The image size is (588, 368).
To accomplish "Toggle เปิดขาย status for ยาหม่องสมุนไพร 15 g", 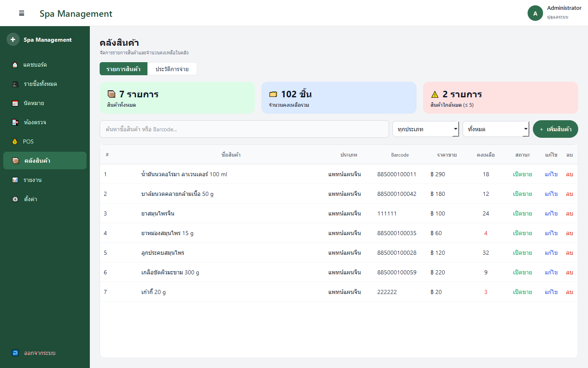I will pos(523,233).
